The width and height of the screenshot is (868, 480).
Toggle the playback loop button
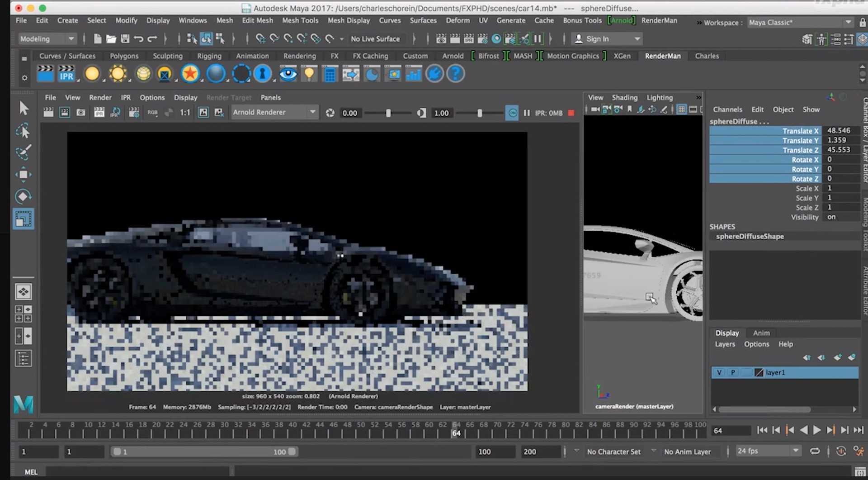click(x=815, y=451)
